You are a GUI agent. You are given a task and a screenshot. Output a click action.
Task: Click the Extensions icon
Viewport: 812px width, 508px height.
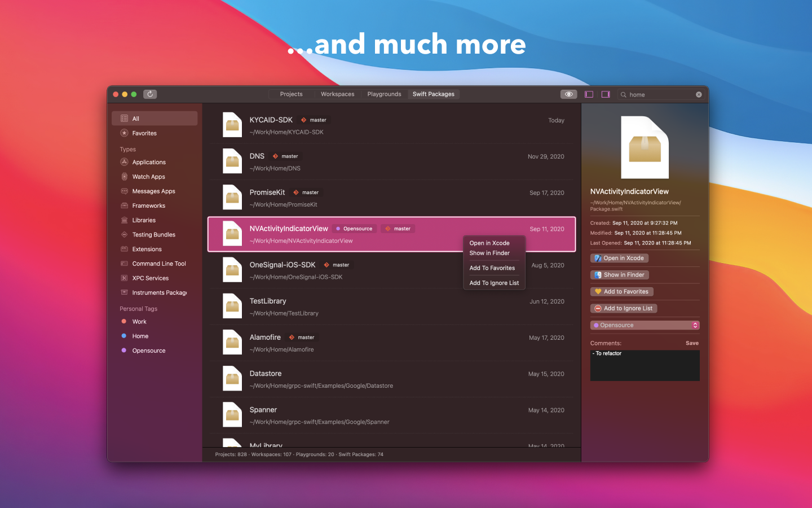tap(125, 249)
